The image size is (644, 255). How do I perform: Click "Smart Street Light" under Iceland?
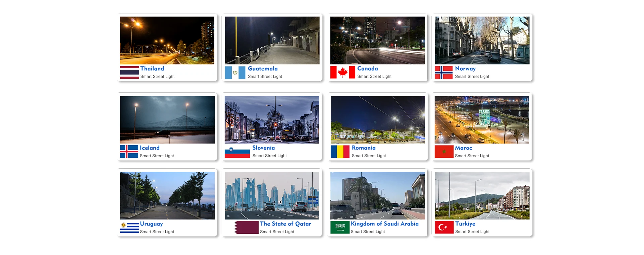[x=157, y=156]
